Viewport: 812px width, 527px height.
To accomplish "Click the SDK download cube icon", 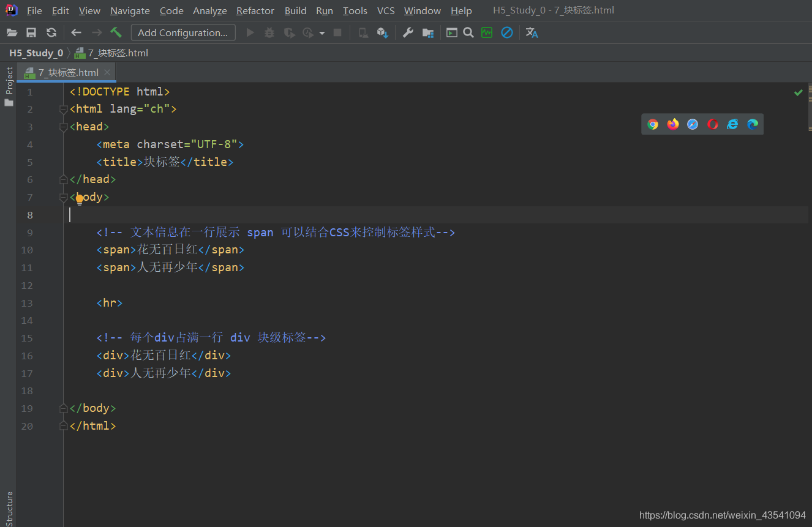I will coord(383,32).
